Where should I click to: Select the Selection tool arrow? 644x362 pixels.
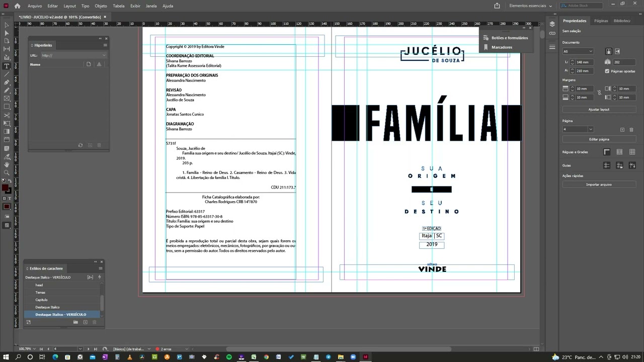point(7,25)
